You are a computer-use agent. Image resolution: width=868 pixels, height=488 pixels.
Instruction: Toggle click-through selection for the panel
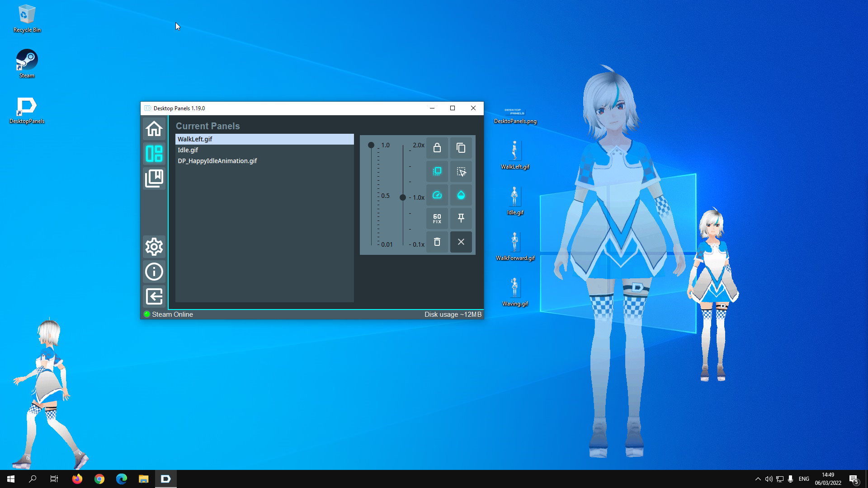pyautogui.click(x=461, y=171)
